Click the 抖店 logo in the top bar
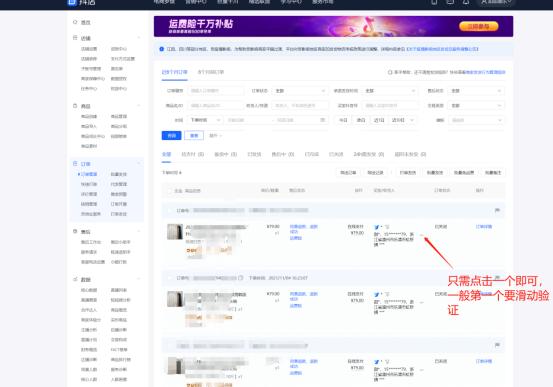The width and height of the screenshot is (553, 387). coord(81,2)
